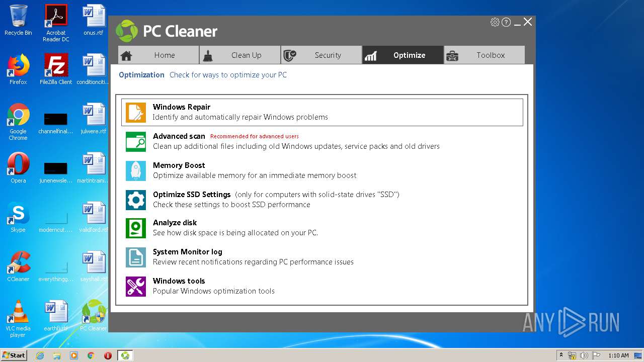Open the help question mark icon
644x362 pixels.
pyautogui.click(x=506, y=22)
